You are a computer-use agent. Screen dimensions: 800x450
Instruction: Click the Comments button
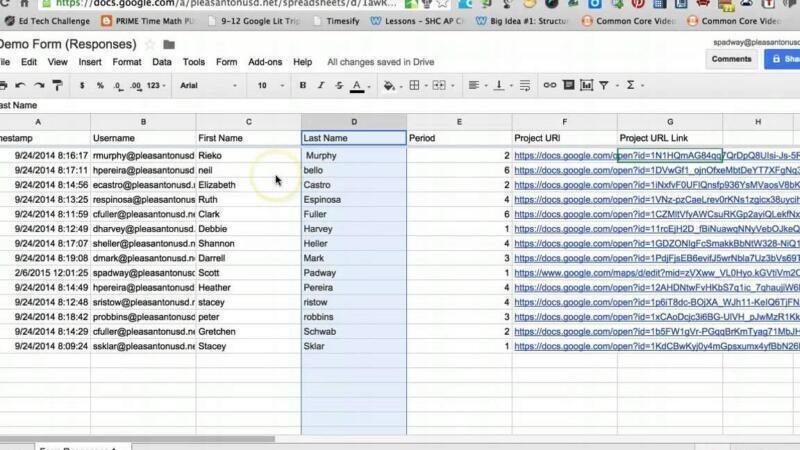pyautogui.click(x=731, y=59)
